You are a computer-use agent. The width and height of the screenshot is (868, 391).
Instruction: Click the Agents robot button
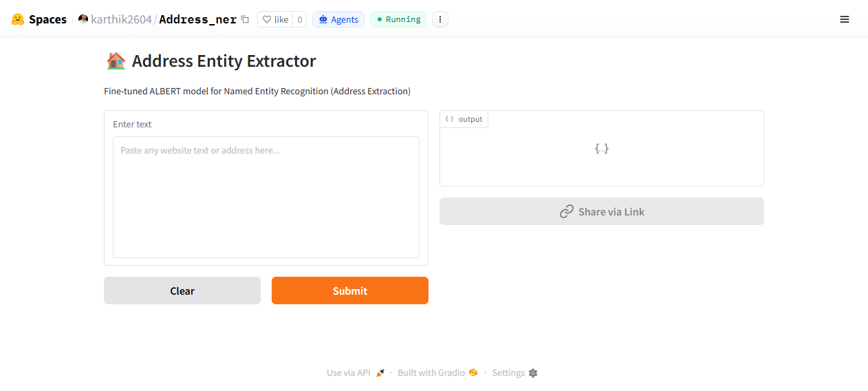(x=338, y=19)
